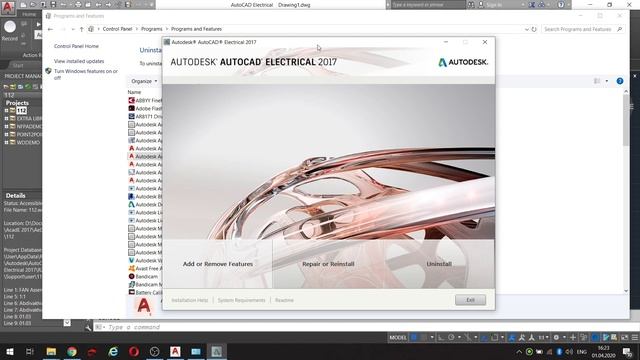Viewport: 640px width, 360px height.
Task: Click the Record action macro button
Action: click(x=10, y=31)
